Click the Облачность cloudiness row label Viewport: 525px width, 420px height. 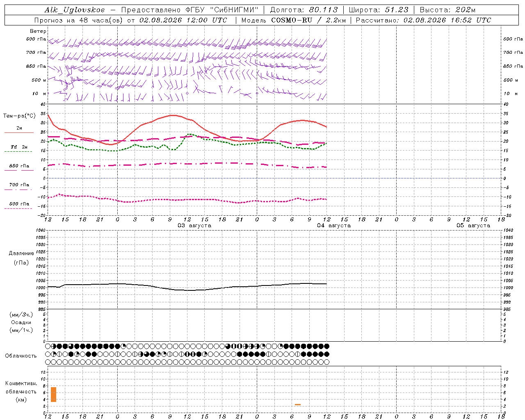point(21,356)
